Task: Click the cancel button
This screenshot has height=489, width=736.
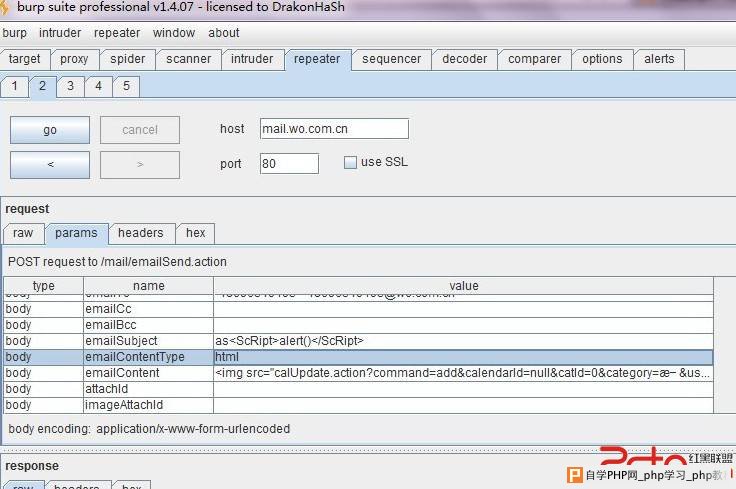Action: pos(140,130)
